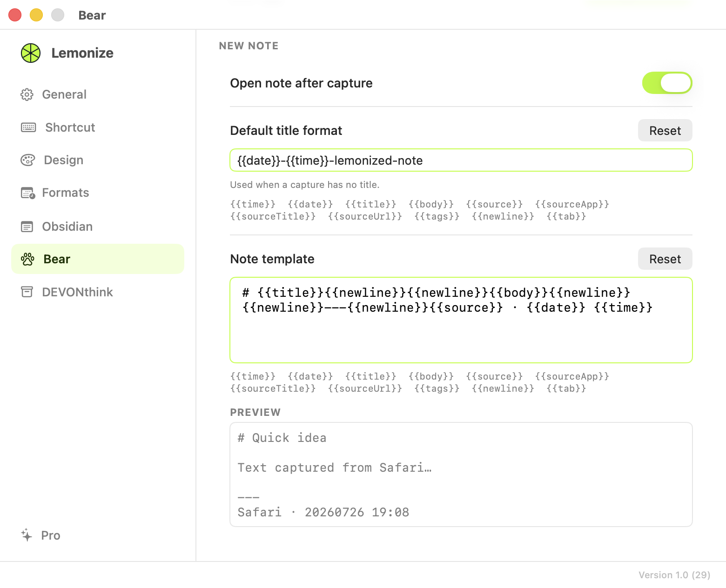Insert {{tab}} token under Note template

tap(566, 388)
